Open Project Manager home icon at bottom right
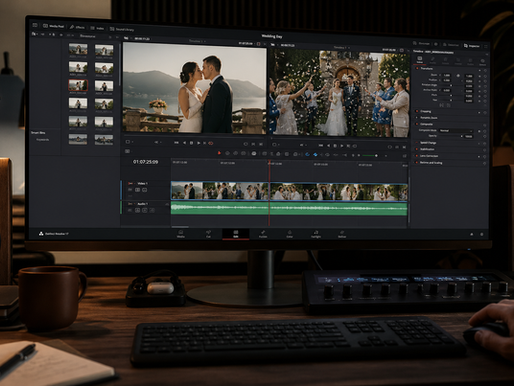 click(472, 234)
